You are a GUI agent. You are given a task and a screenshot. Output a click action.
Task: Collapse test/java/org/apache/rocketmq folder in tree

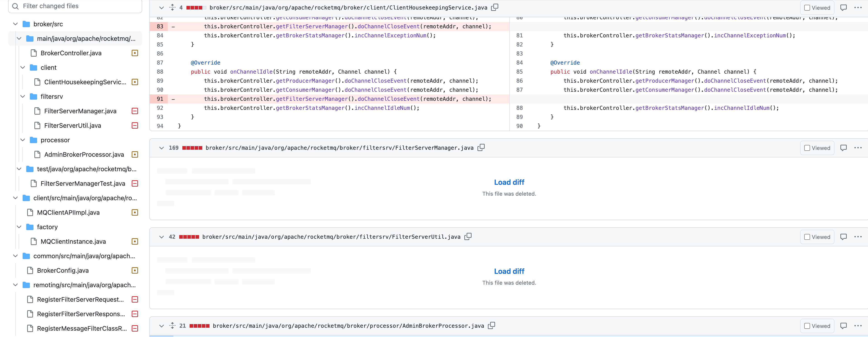(x=19, y=169)
